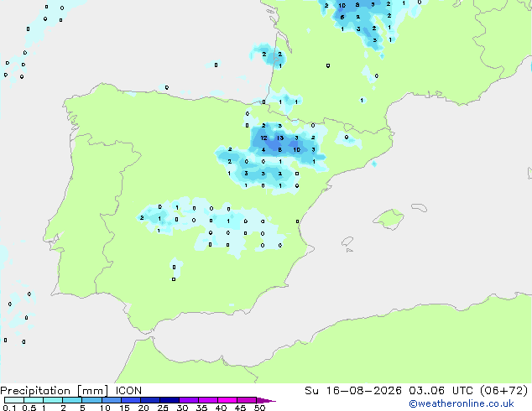The height and width of the screenshot is (411, 532).
Task: Click the legend label '35'
Action: 201,408
